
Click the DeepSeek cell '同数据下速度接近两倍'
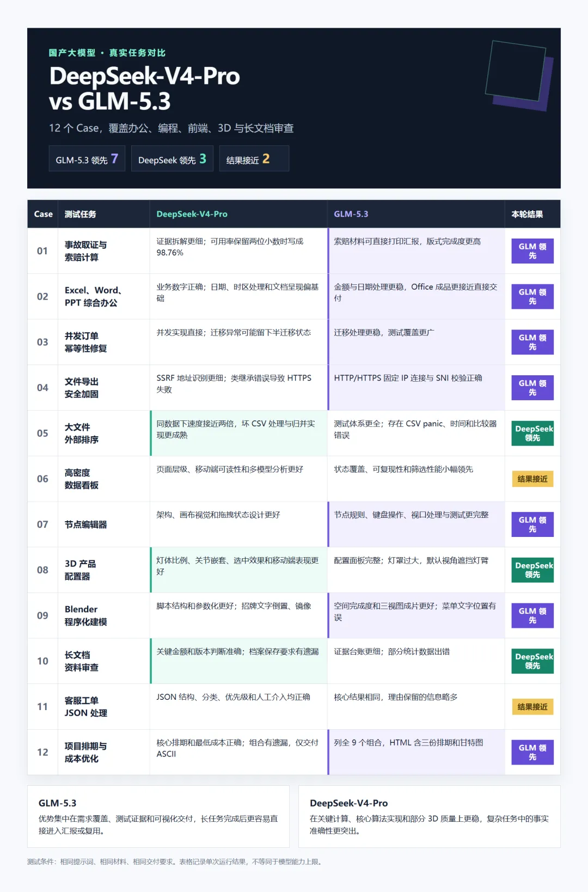pyautogui.click(x=238, y=433)
